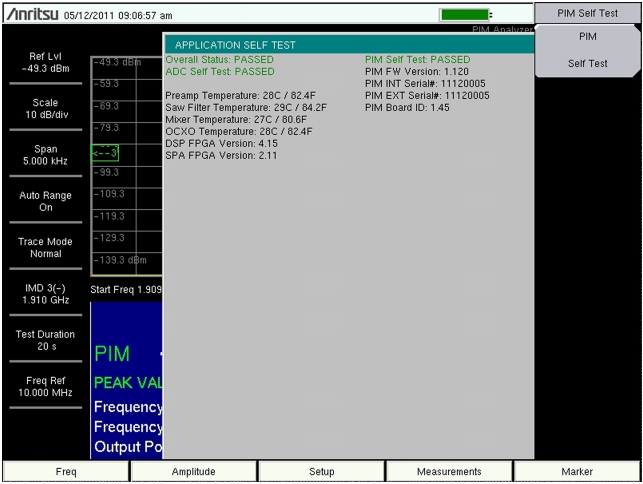Click the PIM Self Test menu title

[587, 14]
